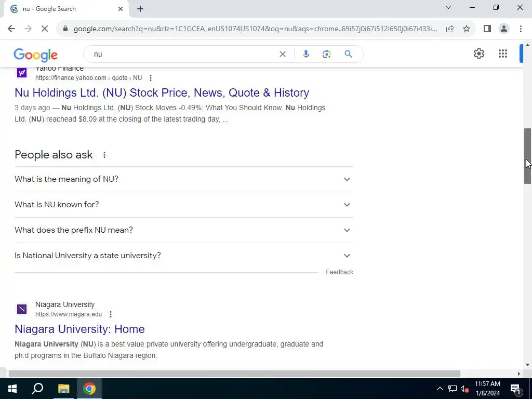Click the www.niagara.edu URL text
The height and width of the screenshot is (399, 532).
coord(69,314)
